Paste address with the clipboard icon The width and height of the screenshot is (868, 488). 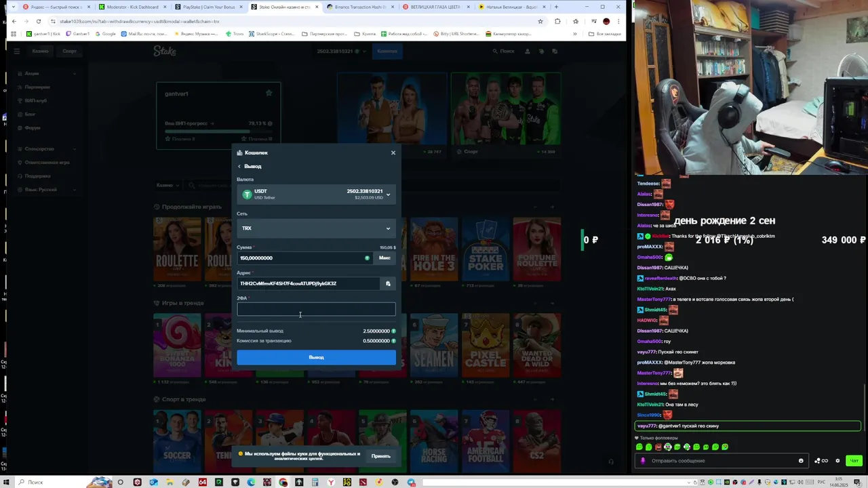coord(388,283)
